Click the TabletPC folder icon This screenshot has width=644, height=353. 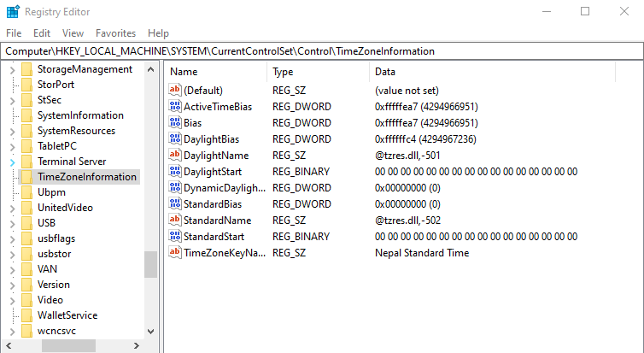click(x=26, y=146)
